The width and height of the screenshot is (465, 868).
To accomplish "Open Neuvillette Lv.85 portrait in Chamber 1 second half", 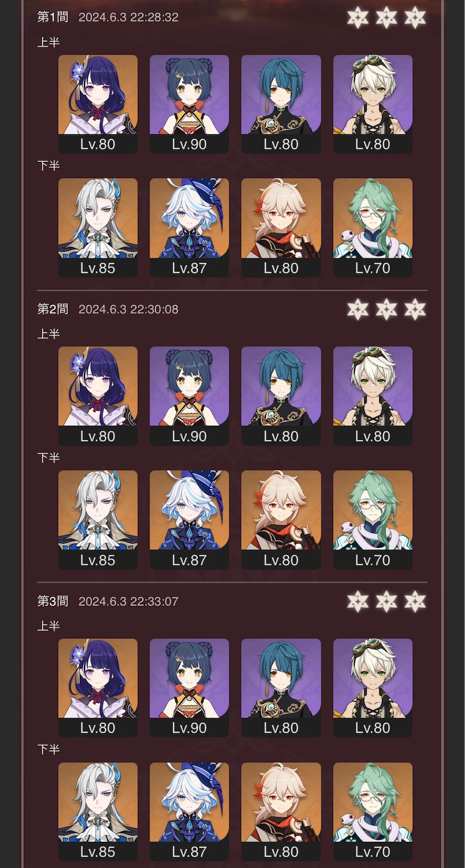I will [x=98, y=228].
